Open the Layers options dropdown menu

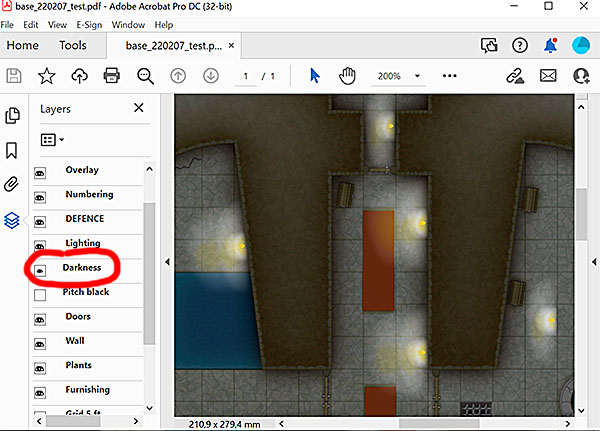click(x=52, y=140)
